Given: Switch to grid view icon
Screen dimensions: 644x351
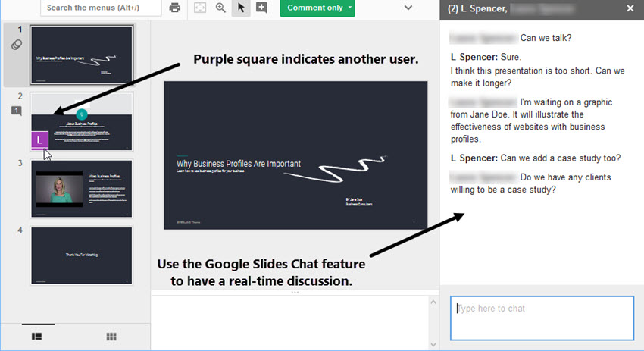Looking at the screenshot, I should [x=111, y=337].
